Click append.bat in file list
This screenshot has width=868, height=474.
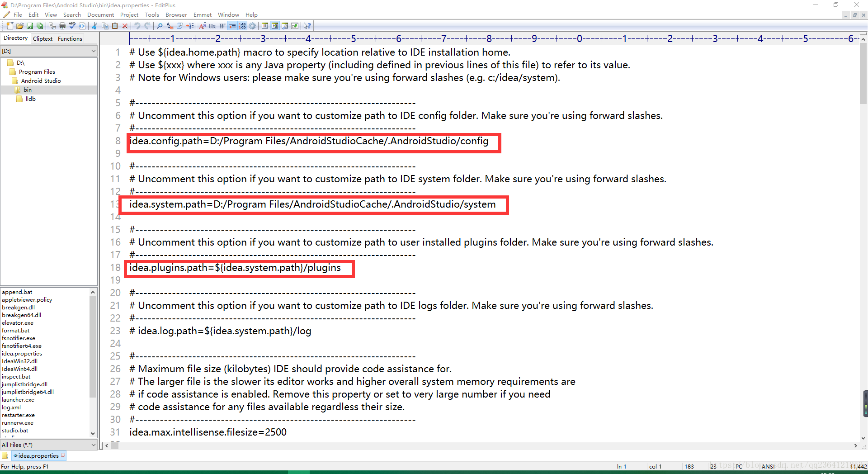click(17, 292)
